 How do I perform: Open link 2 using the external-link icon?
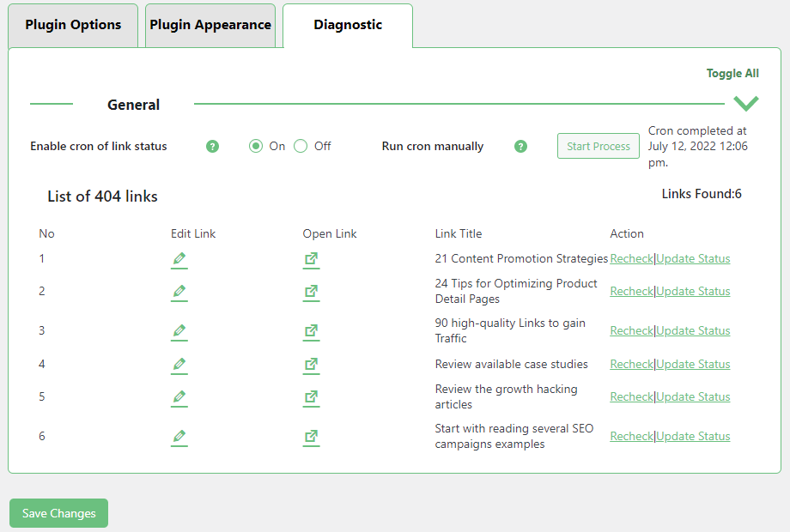click(x=311, y=292)
